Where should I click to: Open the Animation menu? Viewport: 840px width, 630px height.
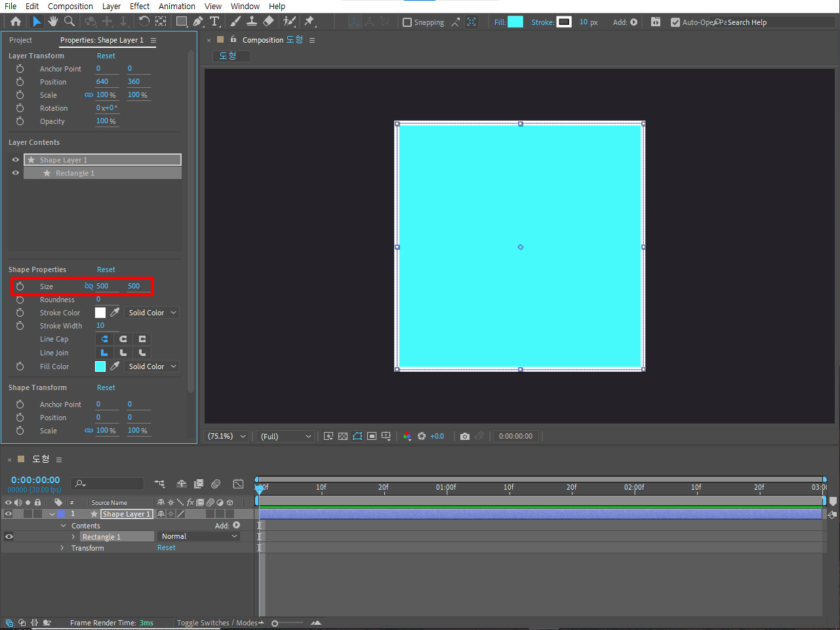177,6
